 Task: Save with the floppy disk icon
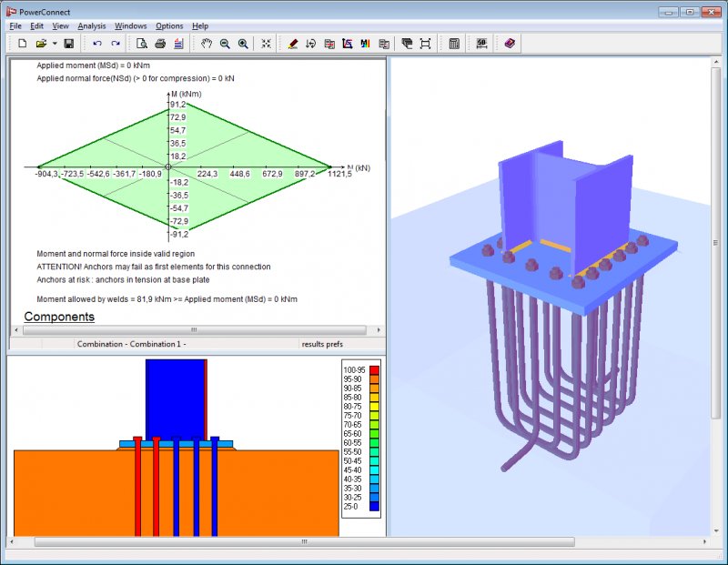(x=69, y=44)
